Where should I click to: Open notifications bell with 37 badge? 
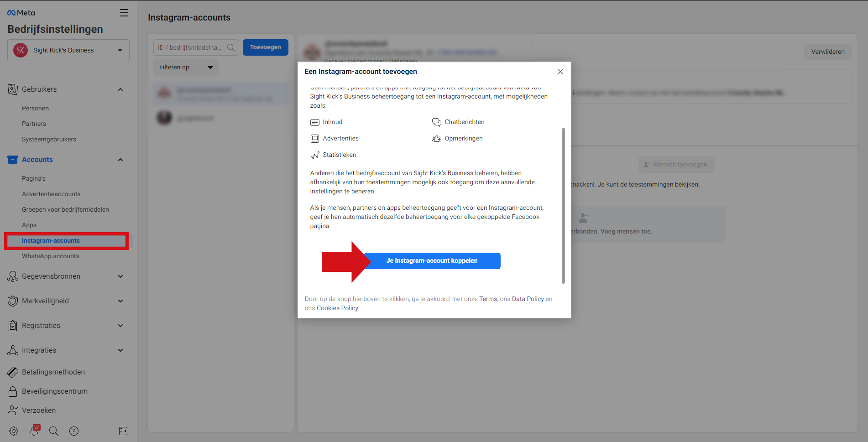(35, 430)
